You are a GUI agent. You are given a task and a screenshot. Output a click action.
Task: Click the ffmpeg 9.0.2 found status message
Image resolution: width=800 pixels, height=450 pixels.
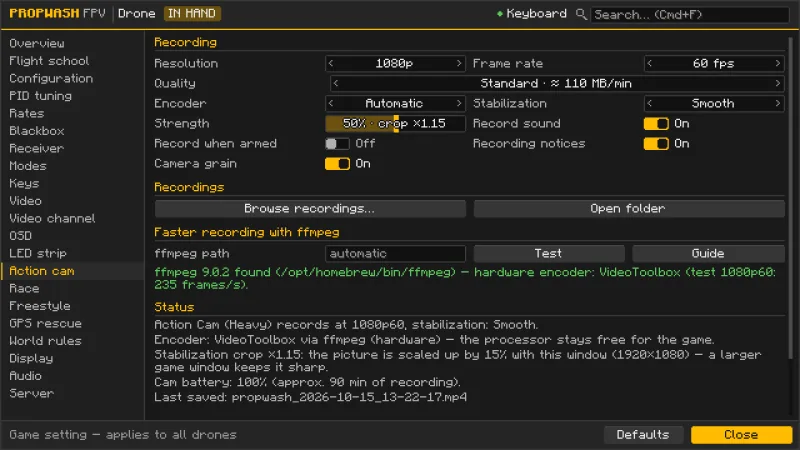[x=465, y=279]
